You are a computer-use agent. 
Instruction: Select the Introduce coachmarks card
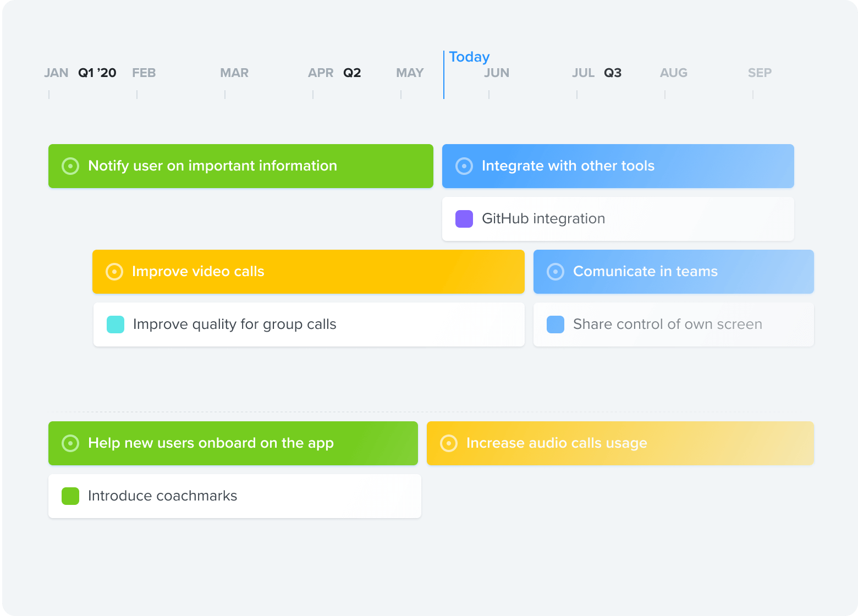235,496
